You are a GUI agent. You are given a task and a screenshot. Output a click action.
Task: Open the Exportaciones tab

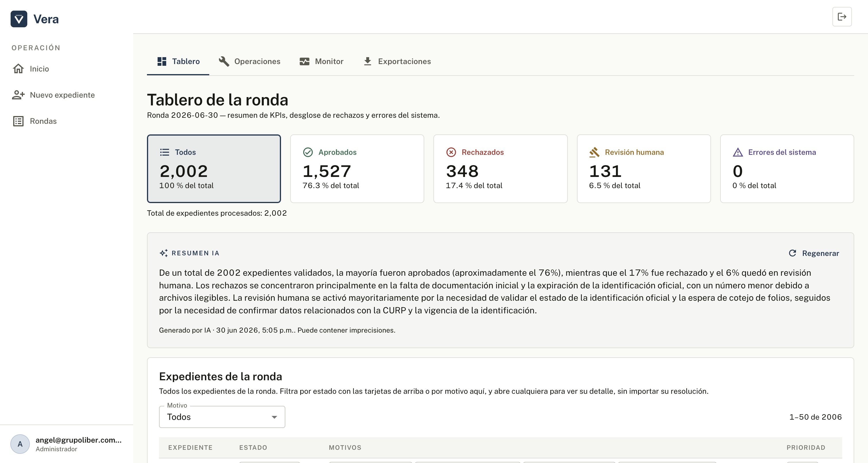click(x=397, y=61)
